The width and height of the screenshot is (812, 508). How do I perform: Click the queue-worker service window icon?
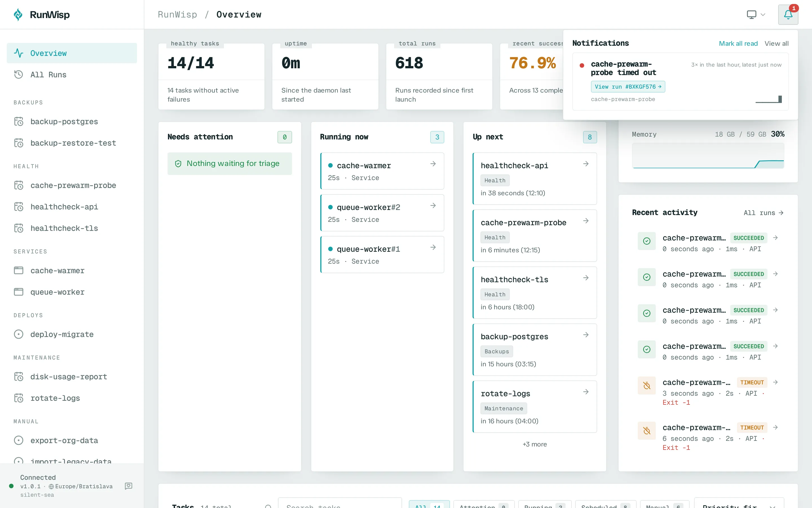coord(19,292)
